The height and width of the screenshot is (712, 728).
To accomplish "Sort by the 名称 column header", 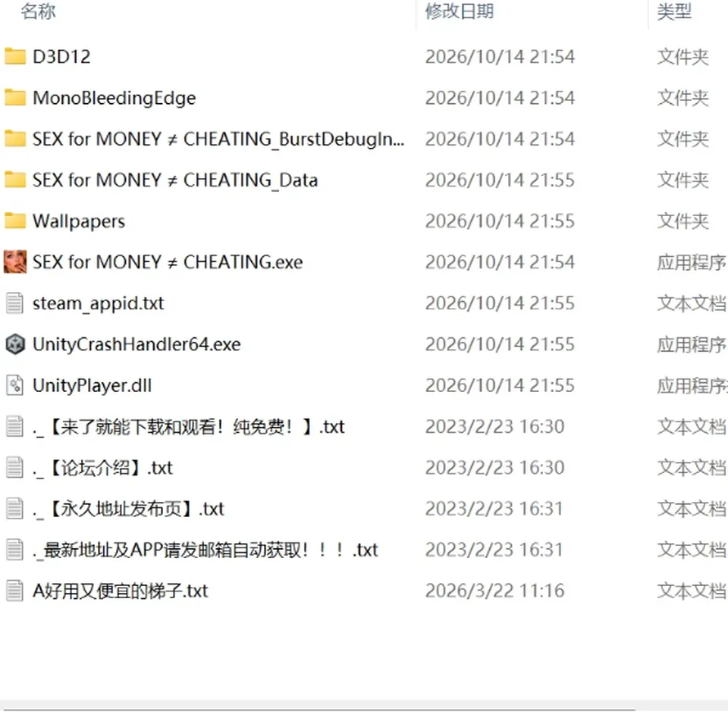I will point(38,11).
